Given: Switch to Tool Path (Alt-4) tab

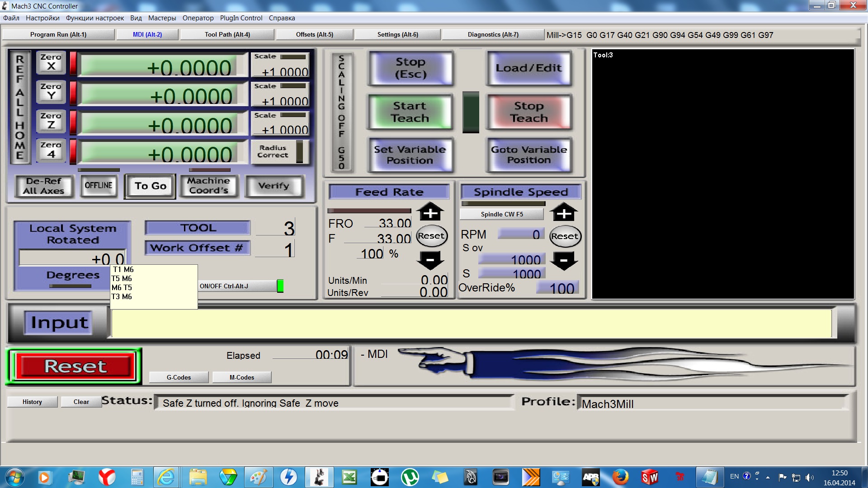Looking at the screenshot, I should click(227, 34).
